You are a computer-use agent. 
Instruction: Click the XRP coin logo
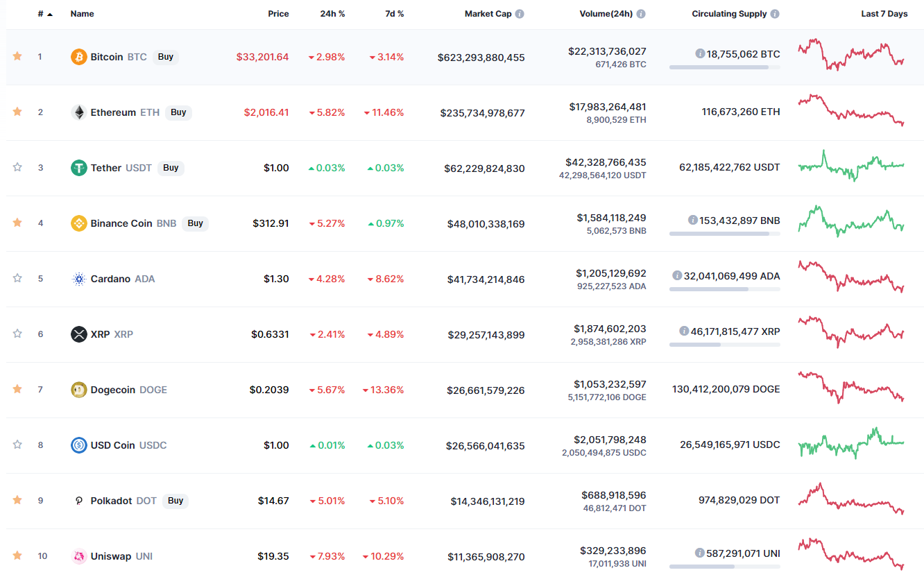(79, 334)
